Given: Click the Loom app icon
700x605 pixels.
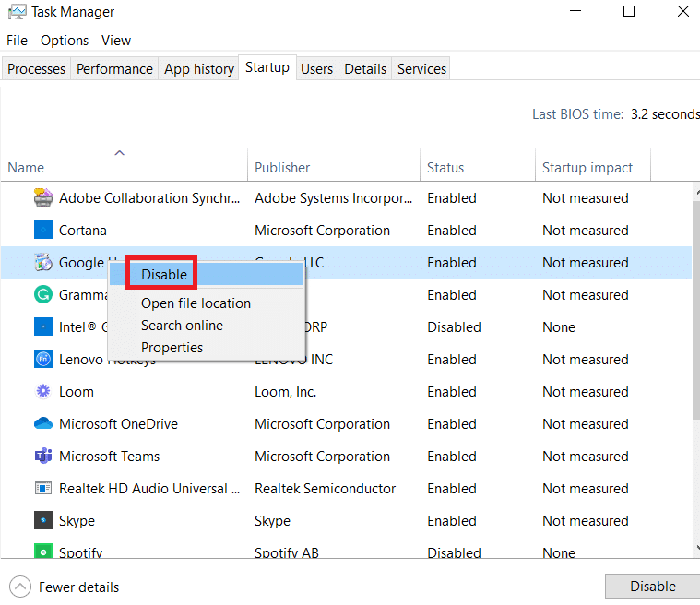Looking at the screenshot, I should [x=43, y=391].
